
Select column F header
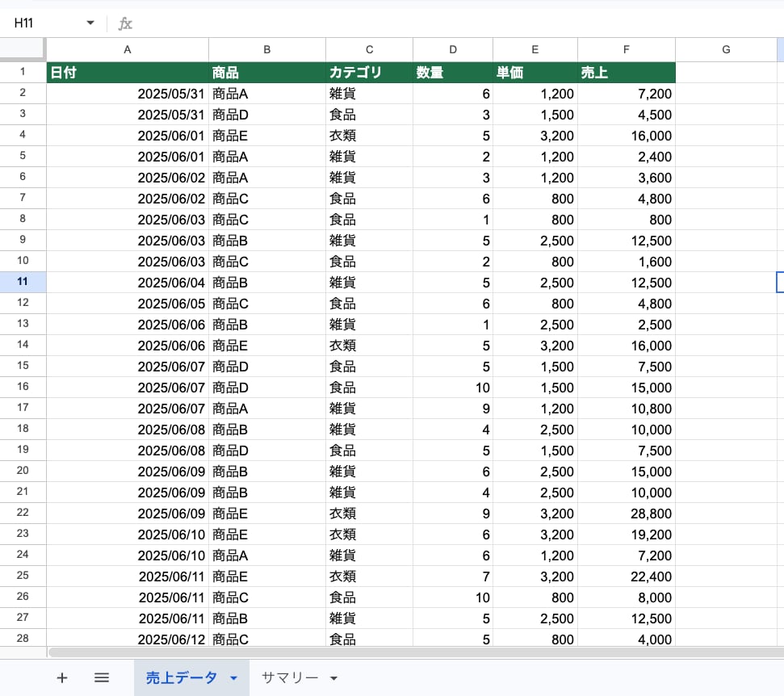coord(627,49)
